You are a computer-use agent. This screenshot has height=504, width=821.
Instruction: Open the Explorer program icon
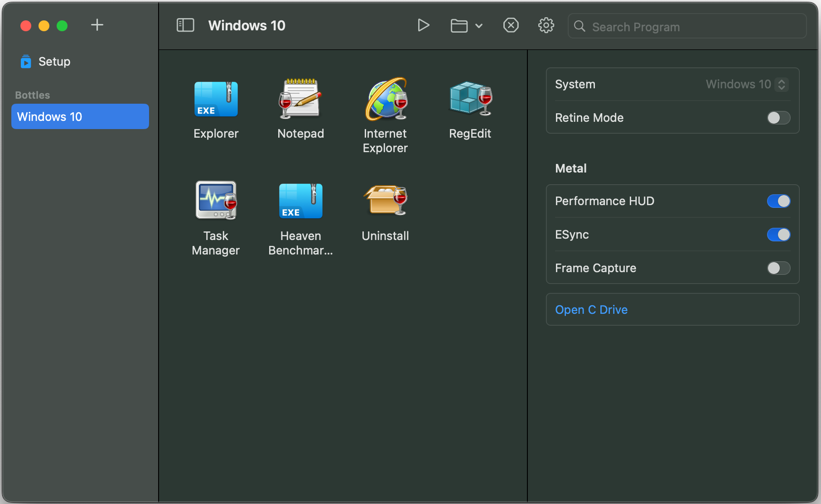click(x=216, y=99)
